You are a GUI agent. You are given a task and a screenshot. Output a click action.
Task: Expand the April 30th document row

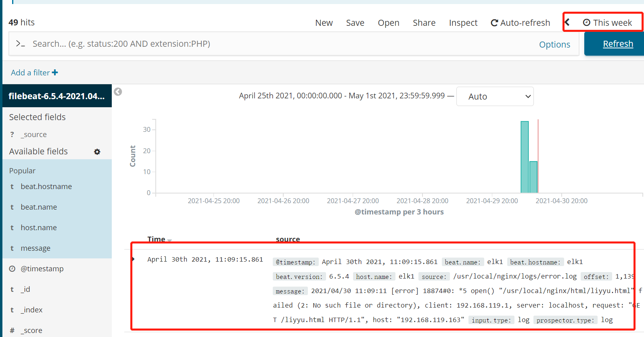134,259
